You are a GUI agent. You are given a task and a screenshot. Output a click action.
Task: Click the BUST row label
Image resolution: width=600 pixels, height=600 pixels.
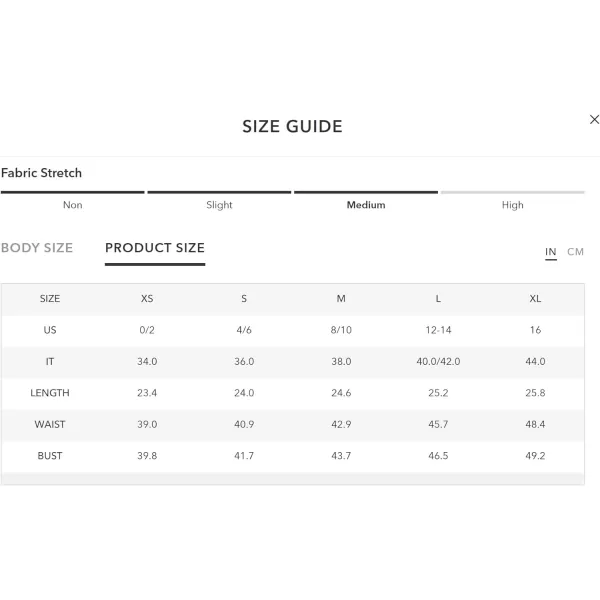tap(50, 456)
